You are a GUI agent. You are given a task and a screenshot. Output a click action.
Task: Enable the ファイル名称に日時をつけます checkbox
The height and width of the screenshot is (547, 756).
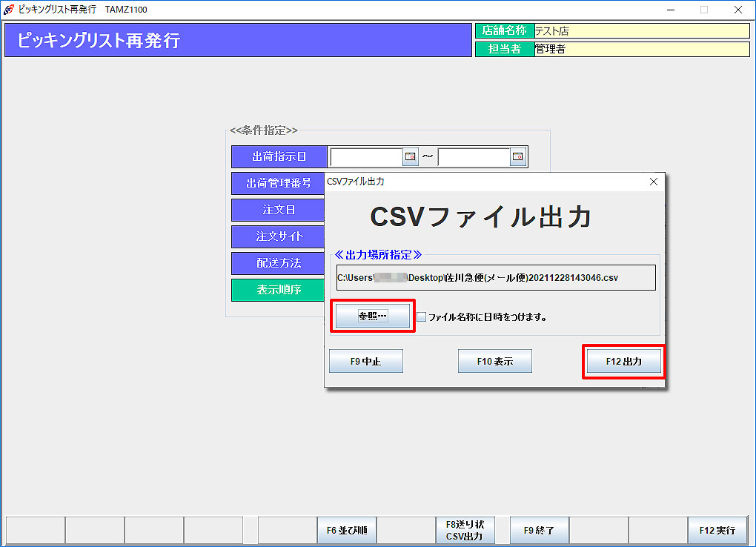[x=422, y=317]
